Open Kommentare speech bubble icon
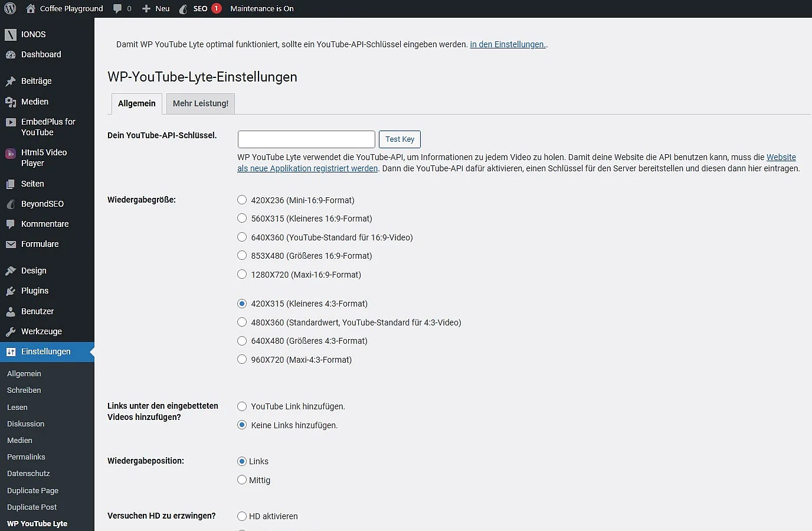 [11, 224]
